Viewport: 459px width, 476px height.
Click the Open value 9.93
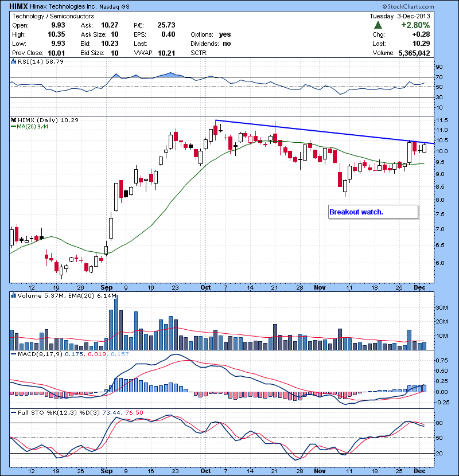(58, 25)
